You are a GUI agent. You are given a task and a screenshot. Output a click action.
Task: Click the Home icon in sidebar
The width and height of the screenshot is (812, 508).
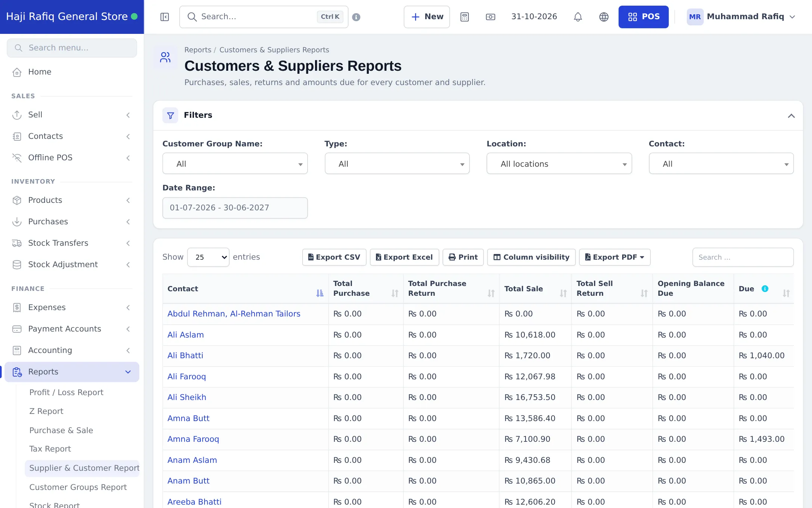[x=17, y=72]
